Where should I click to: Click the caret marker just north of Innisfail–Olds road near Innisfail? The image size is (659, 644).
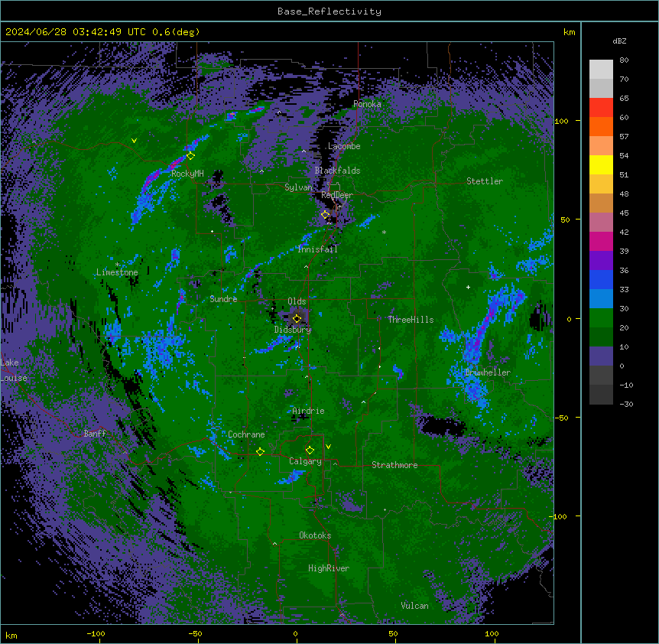(x=306, y=267)
